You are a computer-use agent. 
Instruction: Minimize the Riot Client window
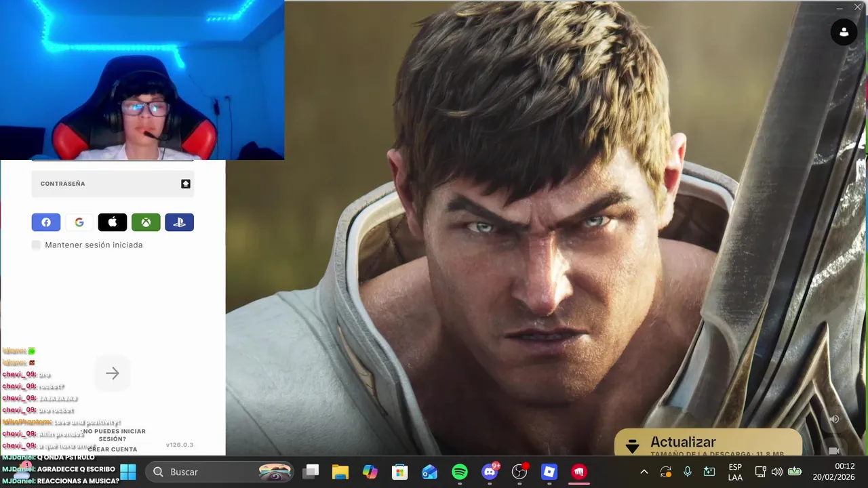(x=840, y=8)
